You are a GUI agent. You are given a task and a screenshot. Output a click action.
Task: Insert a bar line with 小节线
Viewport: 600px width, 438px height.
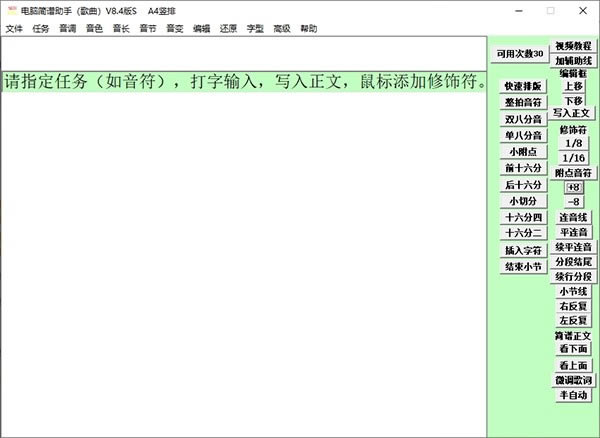(x=573, y=291)
